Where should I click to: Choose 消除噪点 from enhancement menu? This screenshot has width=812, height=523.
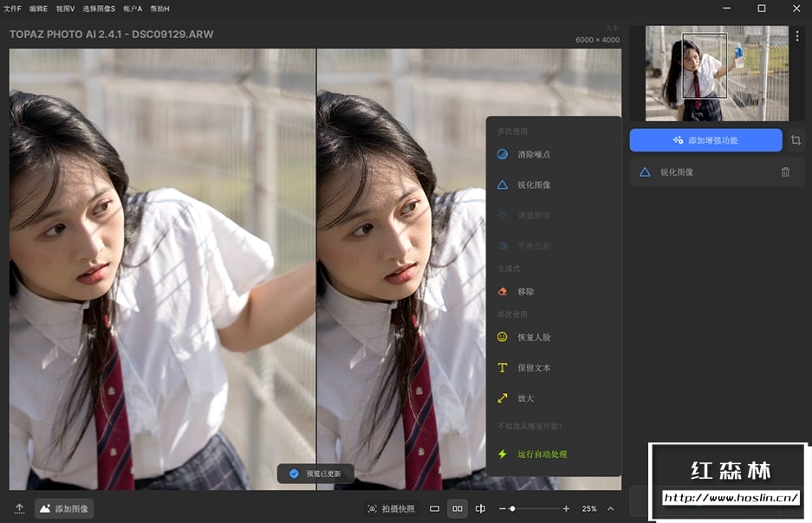pyautogui.click(x=554, y=154)
